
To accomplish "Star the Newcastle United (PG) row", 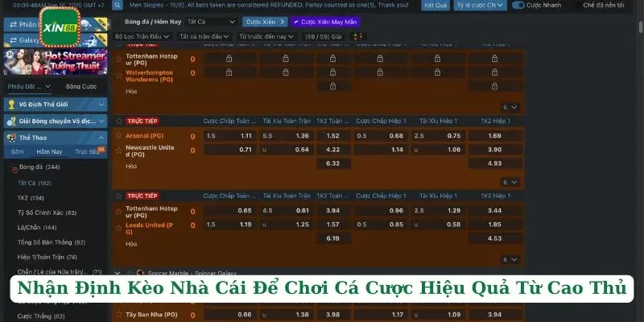I will (119, 151).
